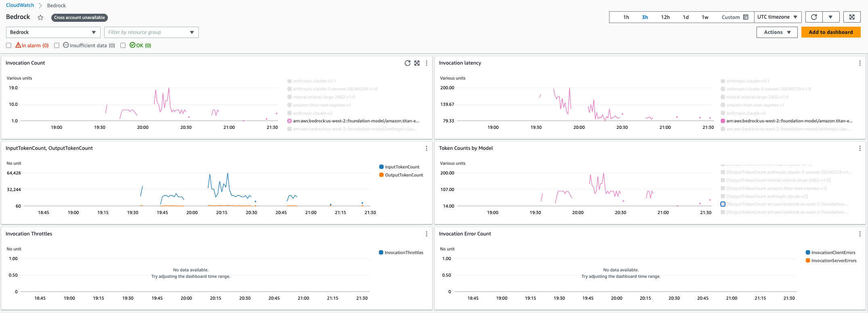The height and width of the screenshot is (313, 868).
Task: Select the 12h time range tab
Action: (665, 17)
